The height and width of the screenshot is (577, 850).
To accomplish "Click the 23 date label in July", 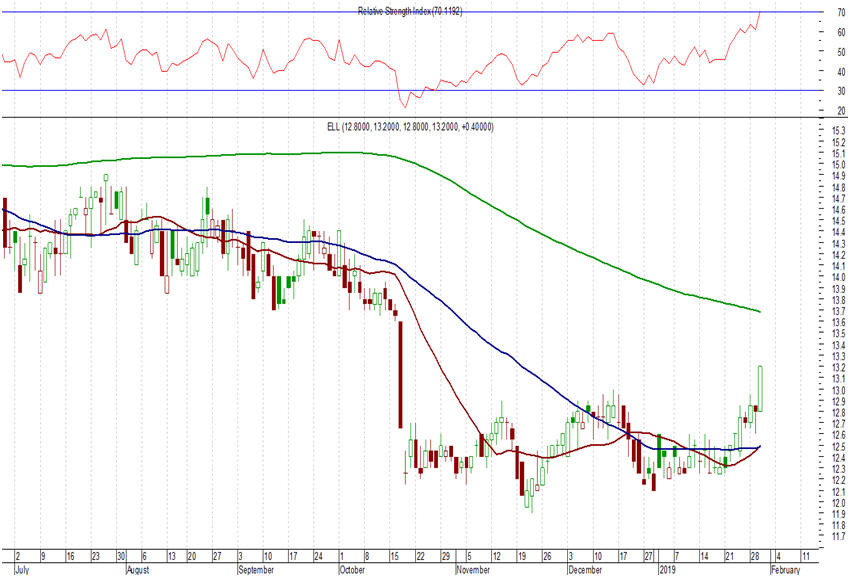I will 95,556.
